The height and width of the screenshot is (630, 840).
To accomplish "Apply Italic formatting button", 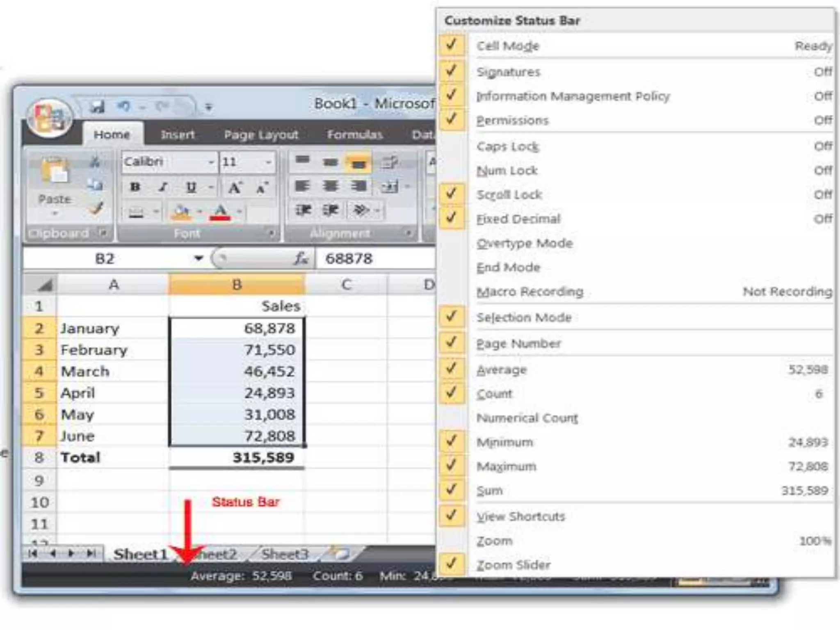I will [x=163, y=187].
